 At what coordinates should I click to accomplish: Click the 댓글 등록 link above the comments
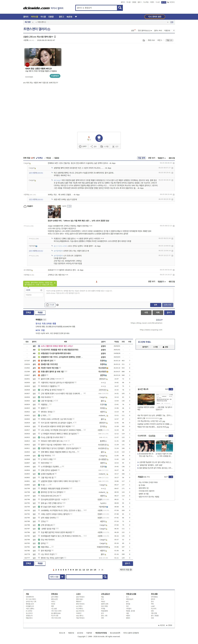coord(141,158)
